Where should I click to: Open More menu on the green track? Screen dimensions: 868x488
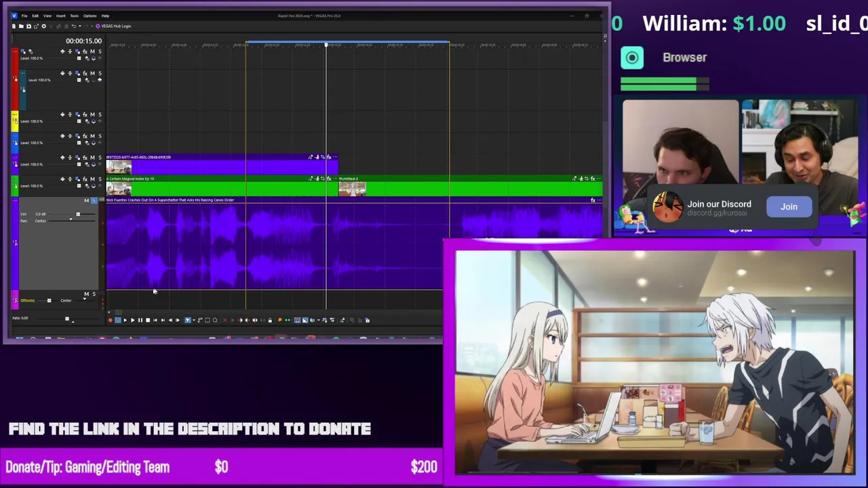tap(15, 180)
